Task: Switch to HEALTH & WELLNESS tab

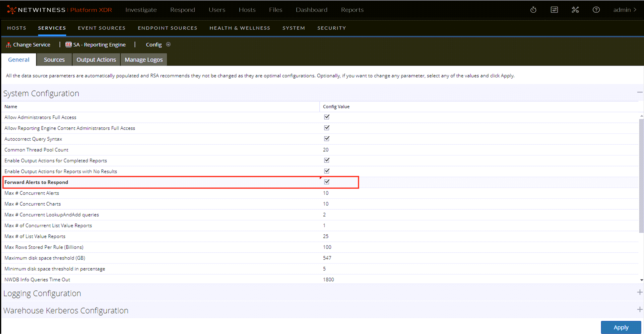Action: point(240,28)
